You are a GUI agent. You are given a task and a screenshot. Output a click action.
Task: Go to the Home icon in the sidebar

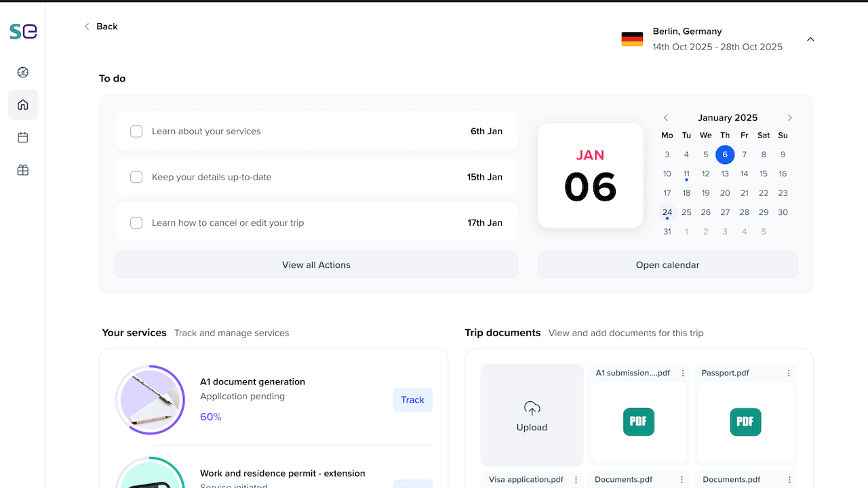(x=23, y=105)
